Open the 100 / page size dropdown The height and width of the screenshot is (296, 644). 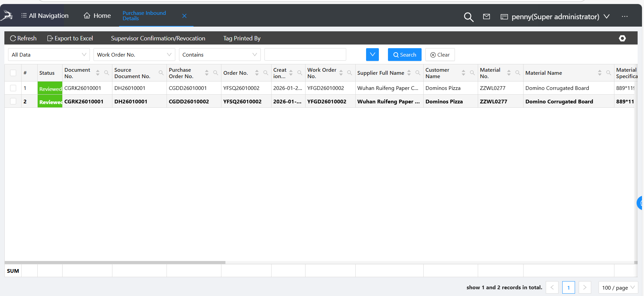pos(618,288)
